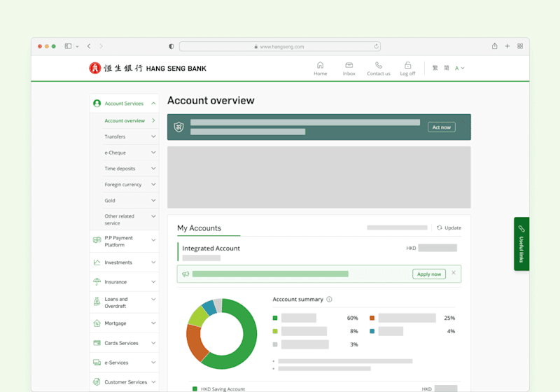Click the browser forward arrow
Screen dimensions: 560x392
pyautogui.click(x=101, y=46)
